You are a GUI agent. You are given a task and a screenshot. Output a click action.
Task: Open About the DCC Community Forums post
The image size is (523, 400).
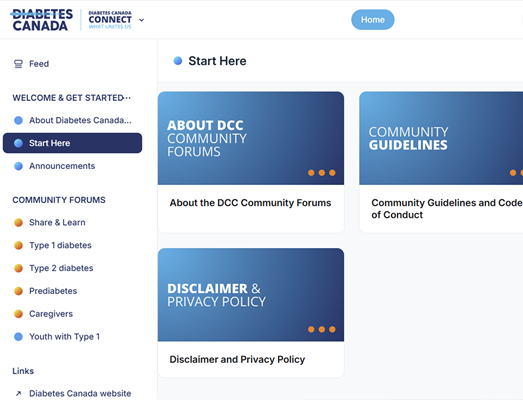(250, 203)
